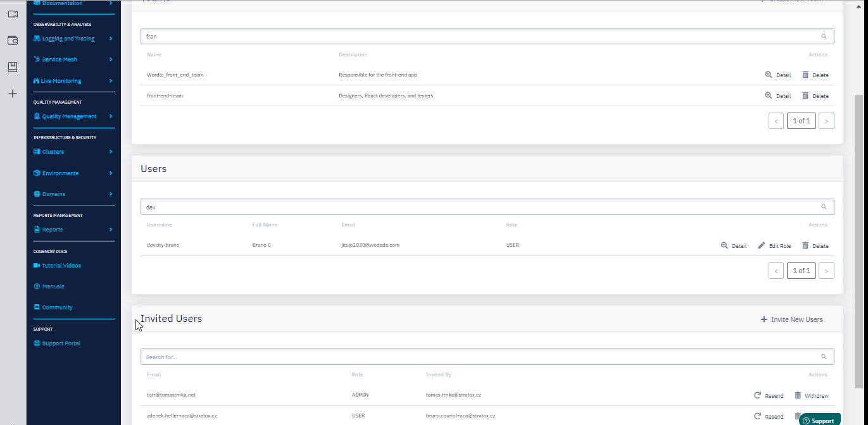Open the green Support chat button
Viewport: 868px width, 425px height.
coord(819,421)
